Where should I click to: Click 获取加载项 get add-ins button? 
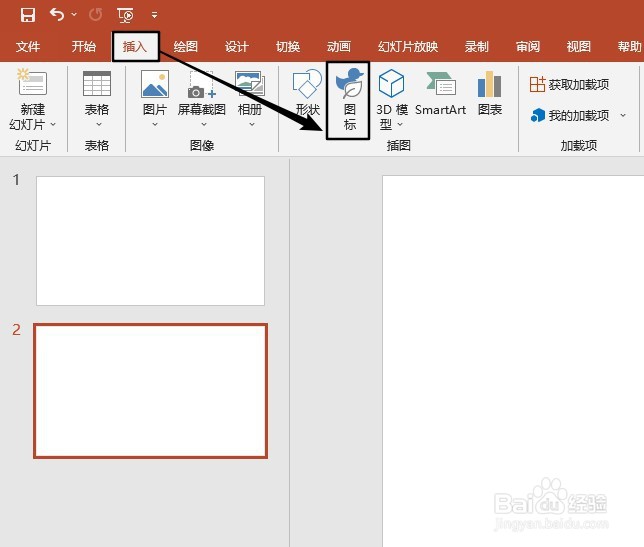pos(569,85)
